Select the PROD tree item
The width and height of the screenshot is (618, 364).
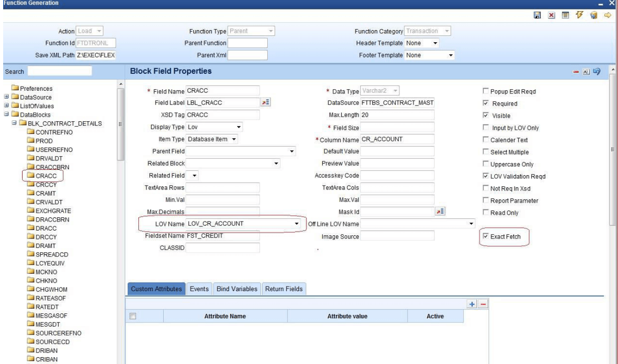pos(44,141)
